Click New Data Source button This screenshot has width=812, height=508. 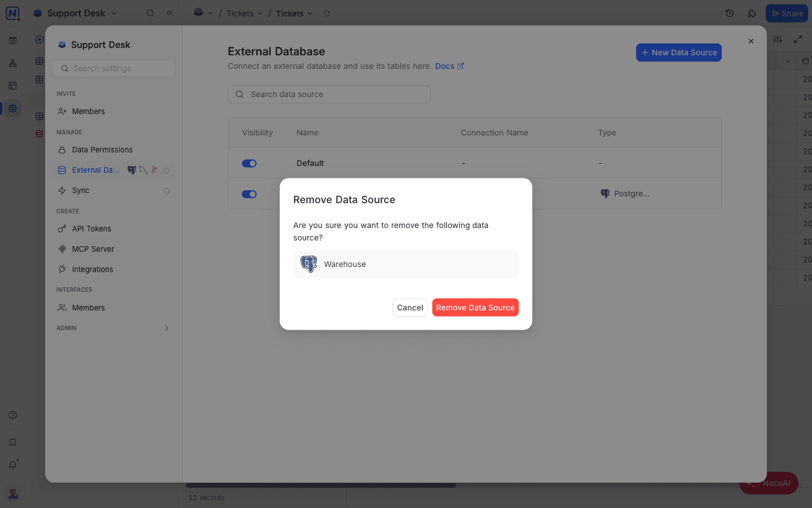point(679,52)
